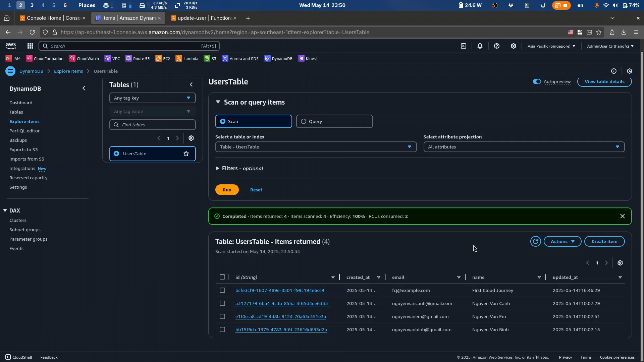The height and width of the screenshot is (362, 644).
Task: Open Tables in DynamoDB navigation
Action: (16, 112)
